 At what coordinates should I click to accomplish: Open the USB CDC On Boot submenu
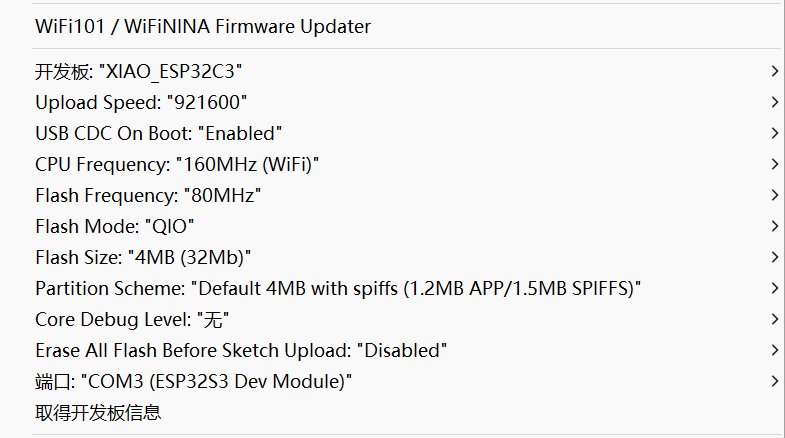[159, 133]
